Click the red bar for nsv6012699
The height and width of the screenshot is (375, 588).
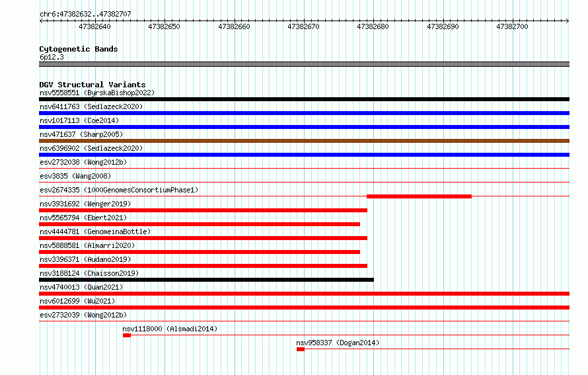304,308
